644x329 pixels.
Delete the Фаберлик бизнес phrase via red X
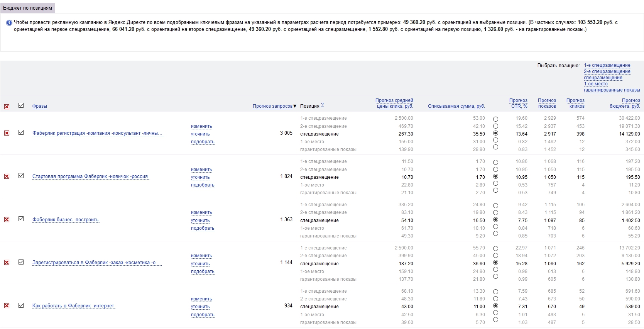point(7,219)
